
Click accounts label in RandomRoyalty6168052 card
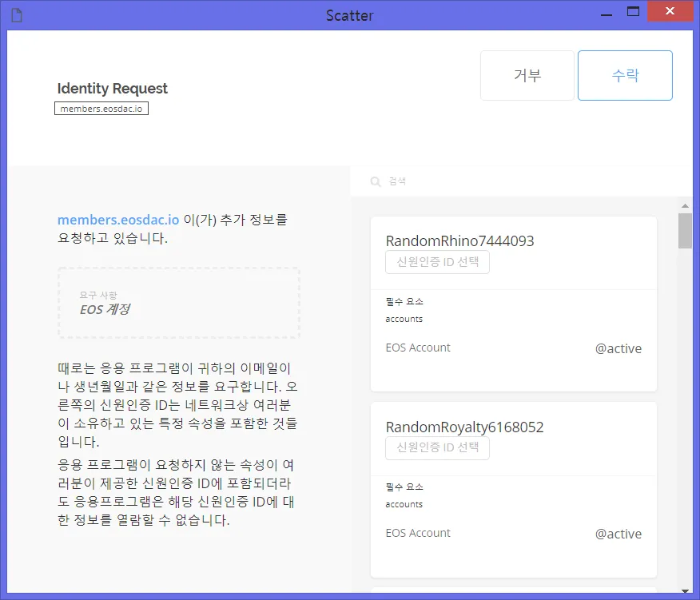[x=404, y=504]
